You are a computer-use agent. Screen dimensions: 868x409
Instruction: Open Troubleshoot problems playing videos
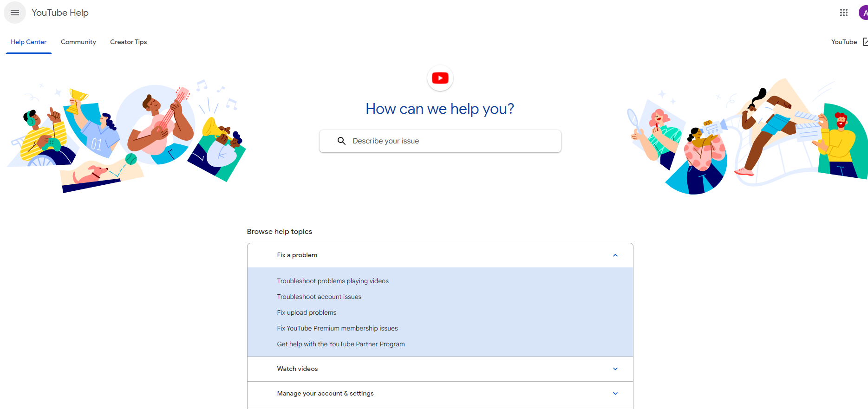tap(333, 281)
